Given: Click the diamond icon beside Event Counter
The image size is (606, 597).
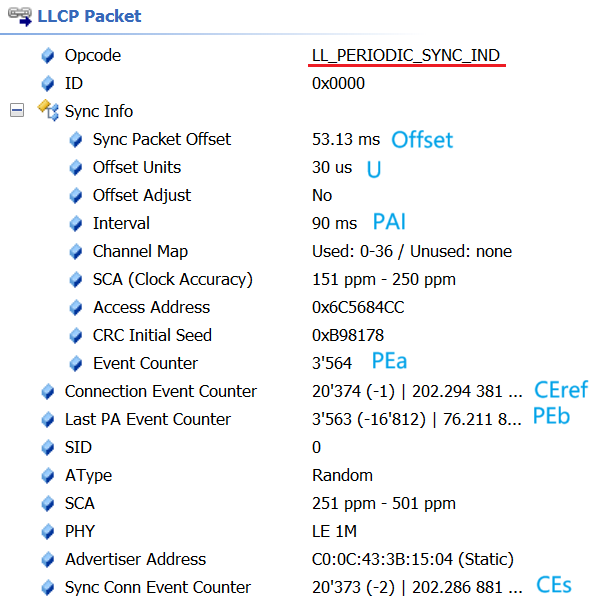Looking at the screenshot, I should 76,364.
